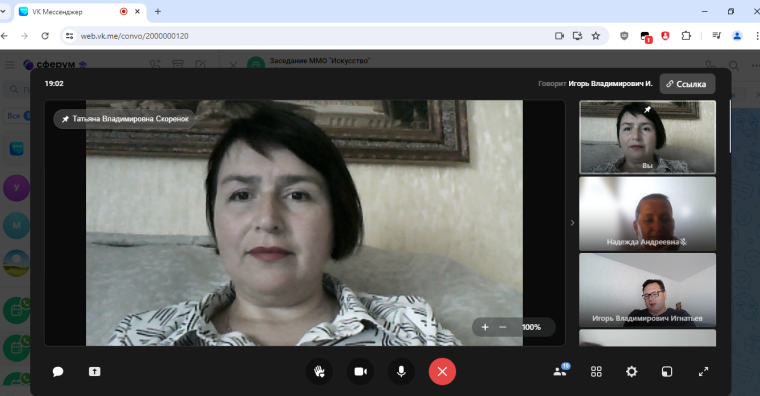This screenshot has width=760, height=396.
Task: Open site information icon in address bar
Action: click(69, 36)
